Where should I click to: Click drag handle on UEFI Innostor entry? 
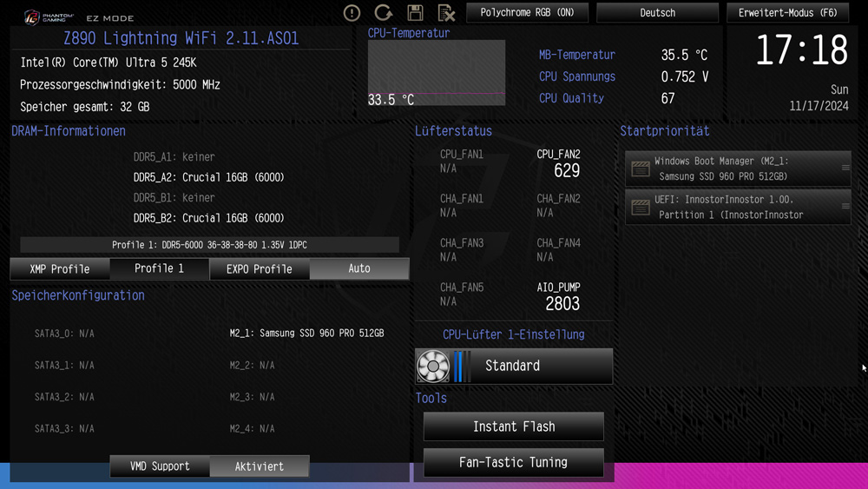tap(845, 206)
